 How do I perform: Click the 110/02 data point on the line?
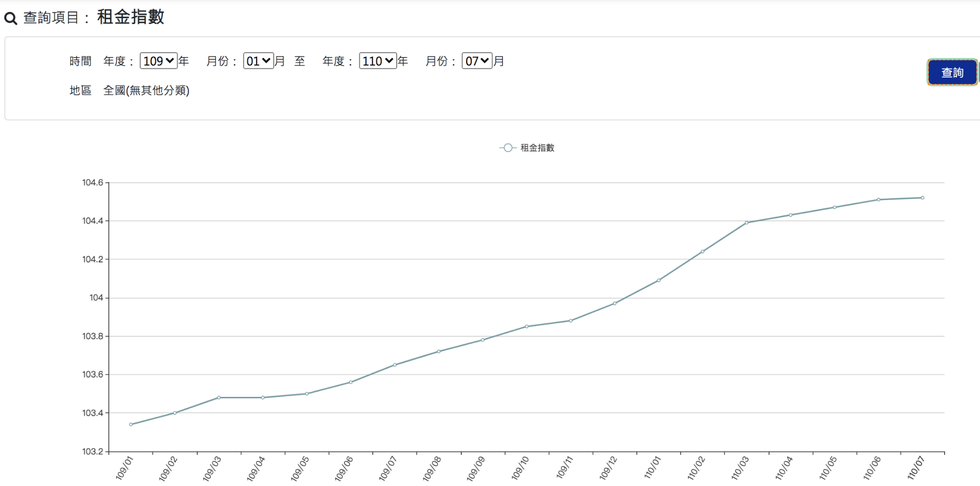[702, 251]
